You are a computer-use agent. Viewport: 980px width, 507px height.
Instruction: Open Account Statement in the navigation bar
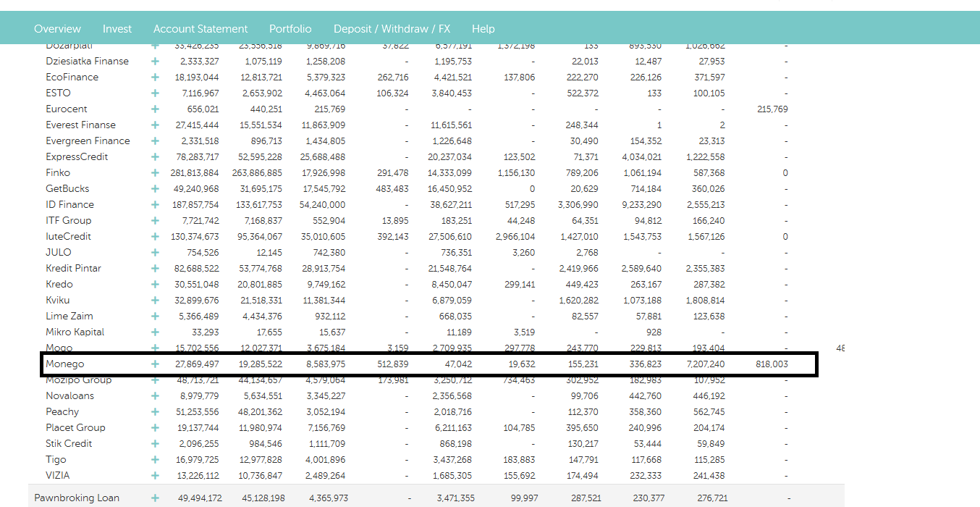point(200,29)
